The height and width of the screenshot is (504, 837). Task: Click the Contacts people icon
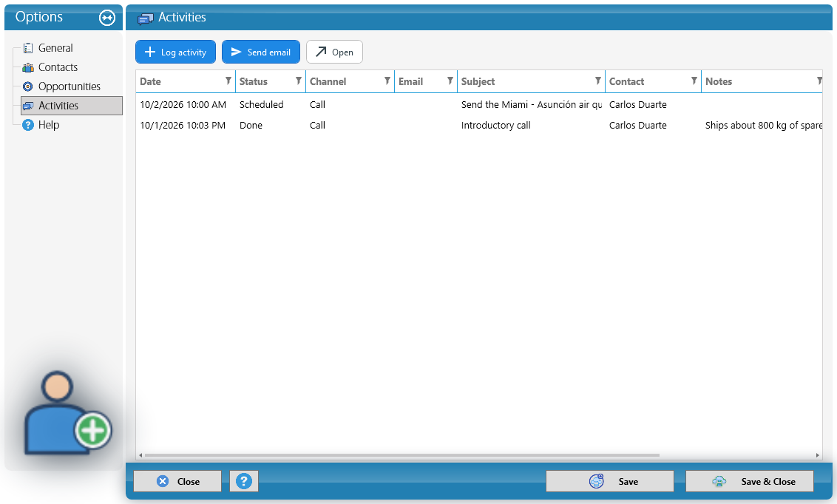pyautogui.click(x=28, y=67)
